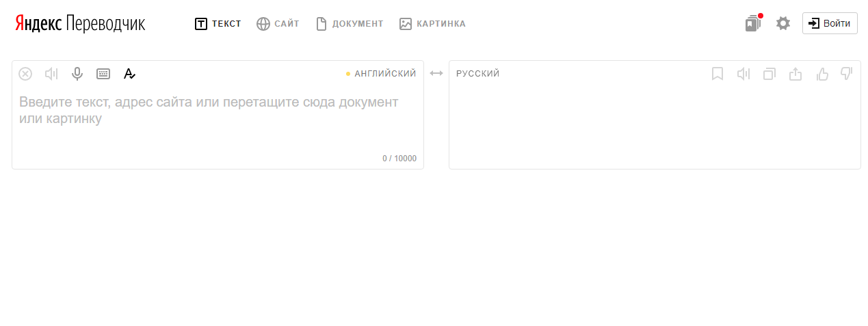Rate translation with thumbs up
868x326 pixels.
pos(822,74)
